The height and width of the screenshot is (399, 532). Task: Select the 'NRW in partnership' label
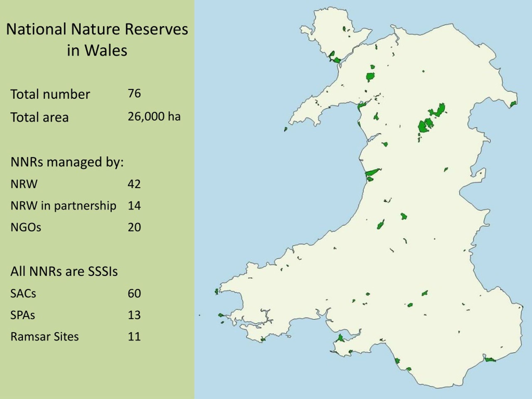click(x=64, y=206)
